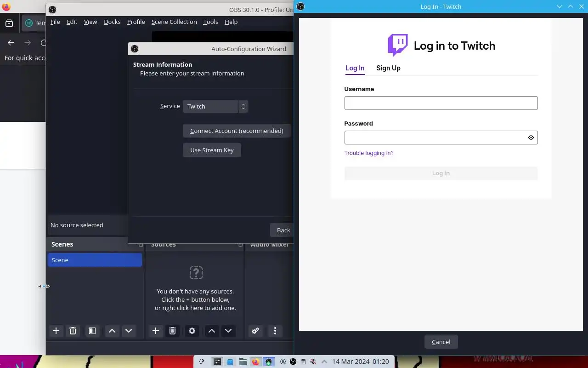Viewport: 588px width, 368px height.
Task: Click the disabled Log In button
Action: [441, 173]
